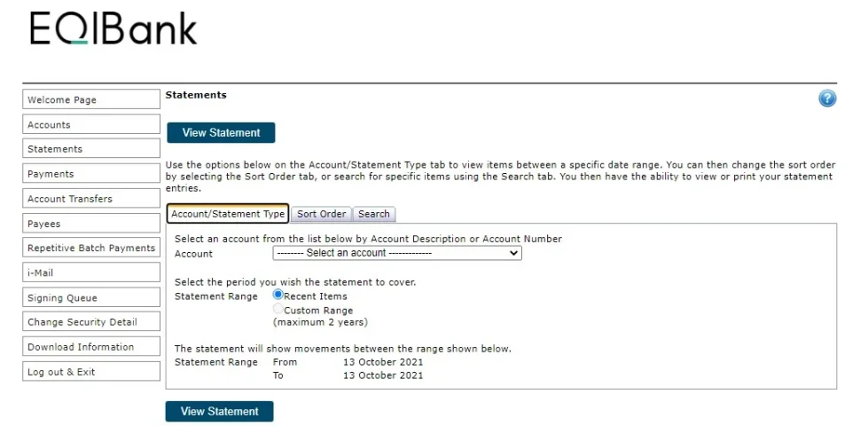
Task: Click the bottom View Statement button
Action: [219, 411]
